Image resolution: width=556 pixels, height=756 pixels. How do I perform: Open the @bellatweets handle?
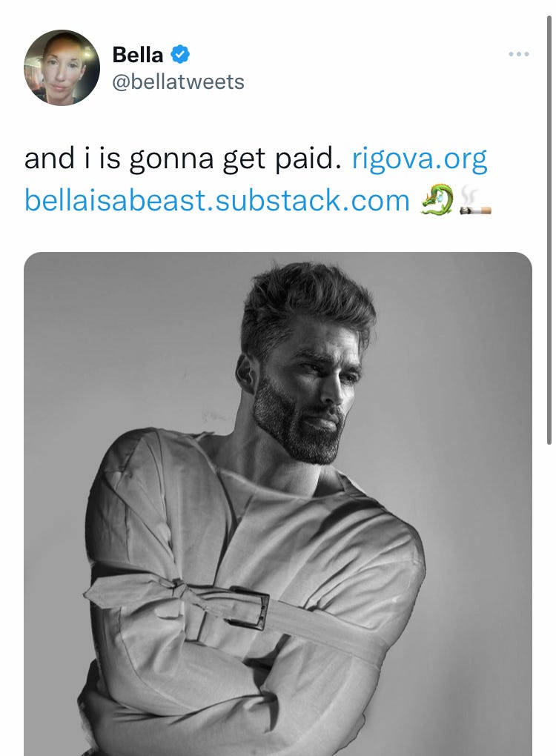(x=179, y=82)
